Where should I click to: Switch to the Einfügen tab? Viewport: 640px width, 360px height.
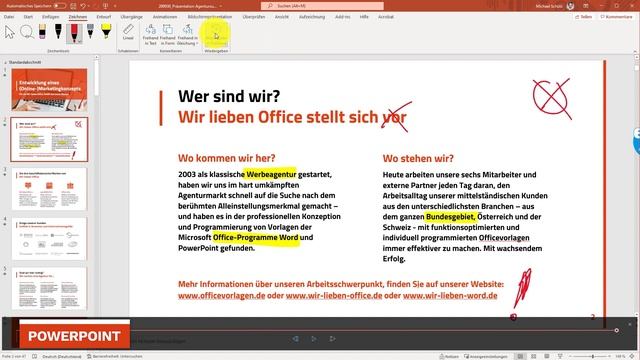click(x=51, y=17)
